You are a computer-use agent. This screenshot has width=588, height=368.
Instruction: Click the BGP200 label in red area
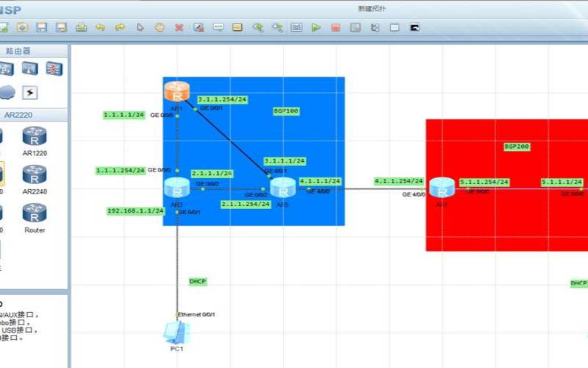pos(517,146)
